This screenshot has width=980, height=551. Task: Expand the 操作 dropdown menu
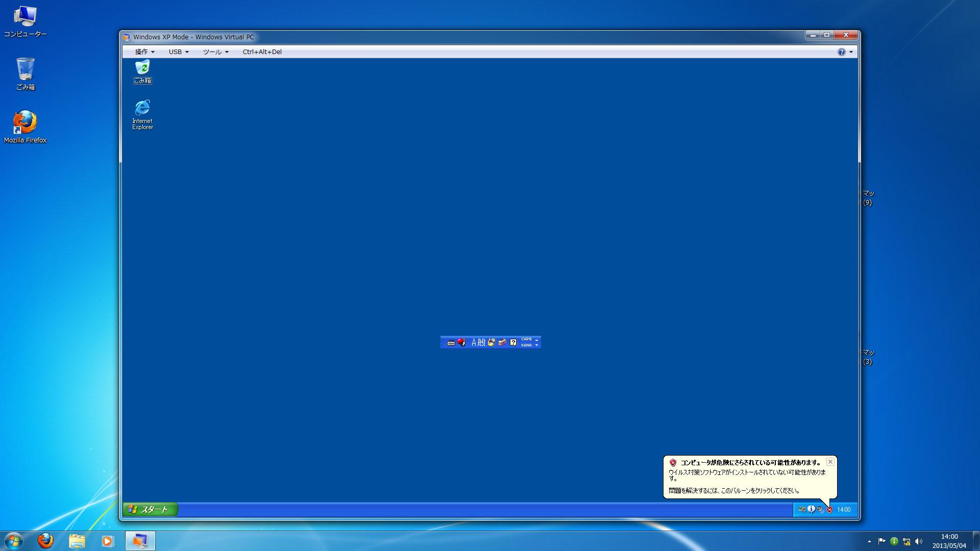(x=144, y=52)
